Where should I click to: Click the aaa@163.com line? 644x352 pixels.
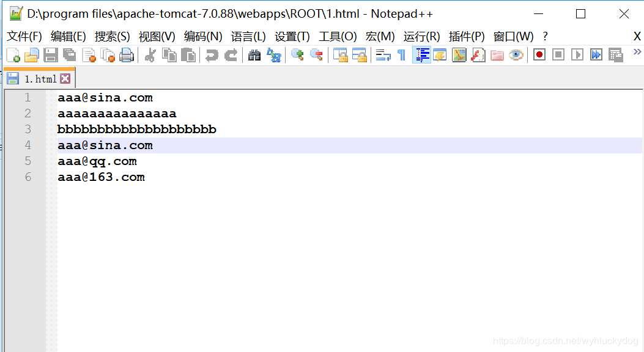point(102,177)
